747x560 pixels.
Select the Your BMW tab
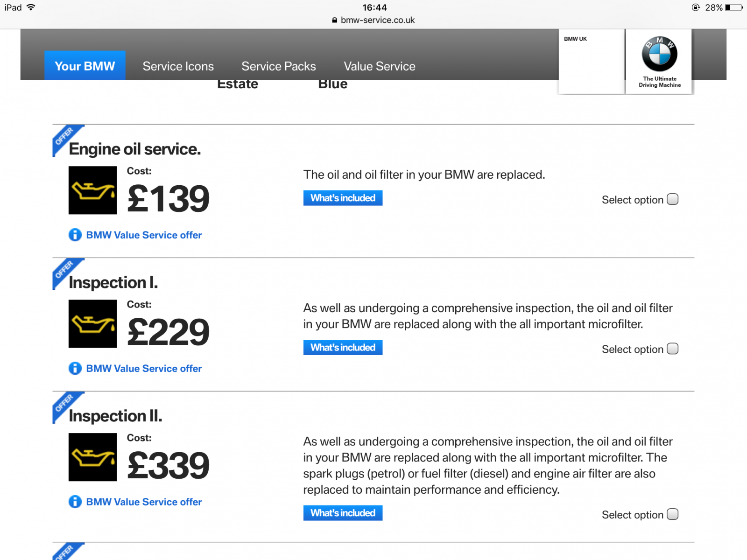pyautogui.click(x=85, y=65)
